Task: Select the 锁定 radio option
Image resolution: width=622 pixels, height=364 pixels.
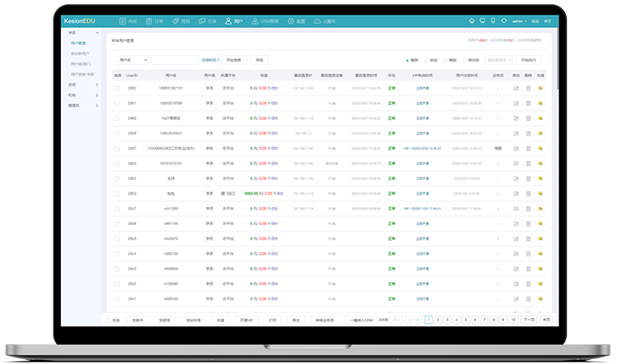Action: (x=427, y=60)
